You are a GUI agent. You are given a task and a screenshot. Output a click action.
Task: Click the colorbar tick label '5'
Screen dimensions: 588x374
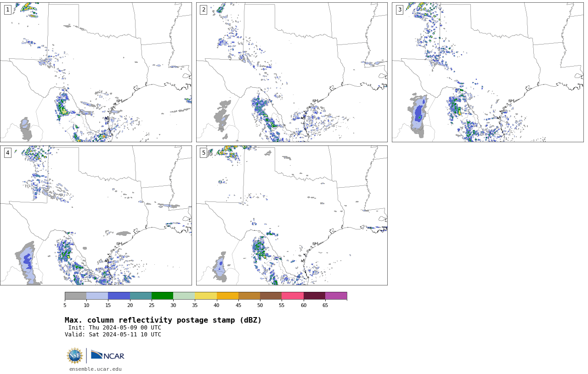tap(65, 306)
